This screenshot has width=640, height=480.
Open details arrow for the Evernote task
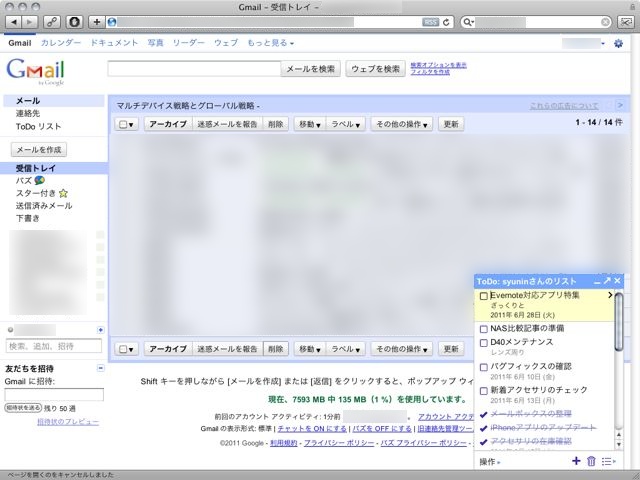tap(610, 295)
